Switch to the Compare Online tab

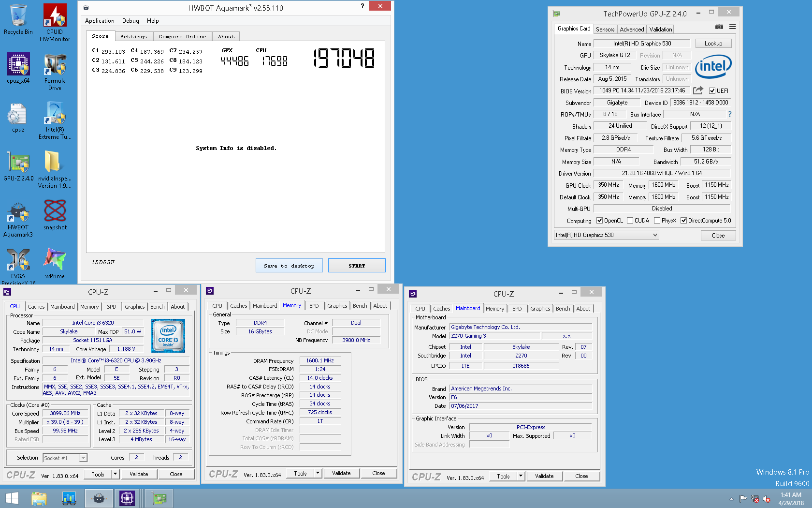pos(182,37)
